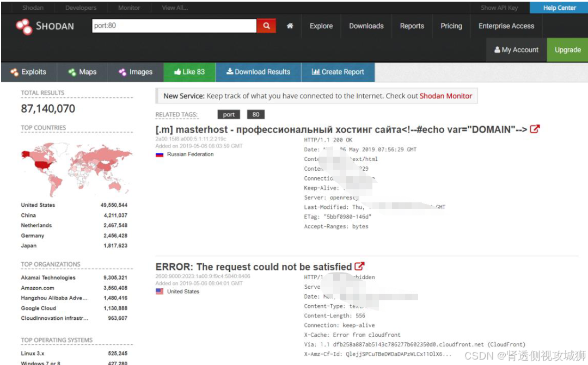Filter by Google Cloud organization
This screenshot has height=365, width=588.
38,308
